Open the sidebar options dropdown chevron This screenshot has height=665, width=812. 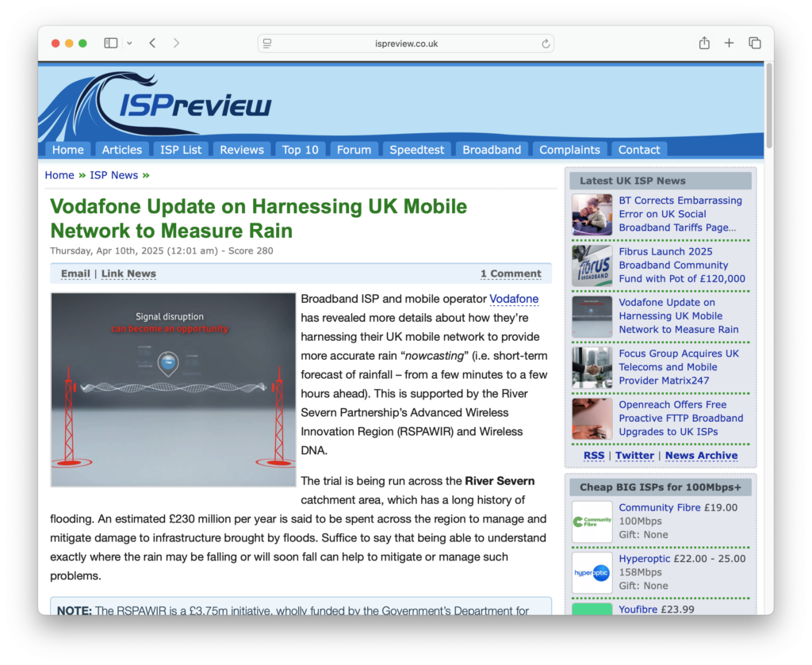(x=129, y=44)
